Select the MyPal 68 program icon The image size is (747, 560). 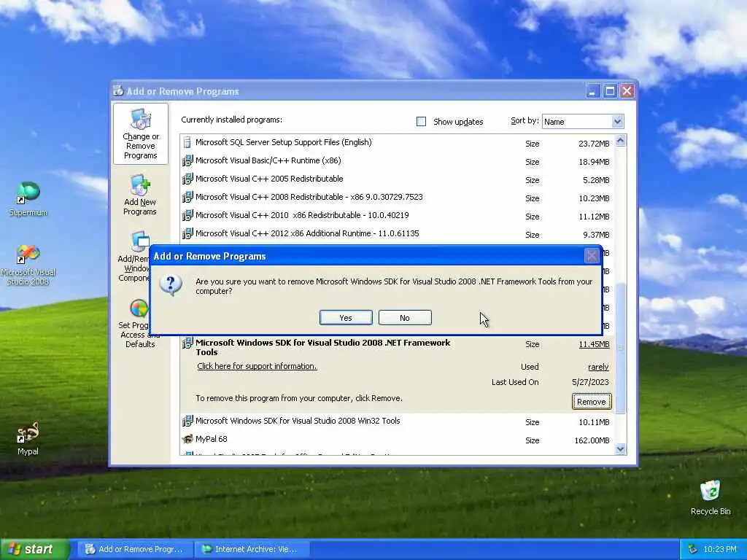(187, 439)
